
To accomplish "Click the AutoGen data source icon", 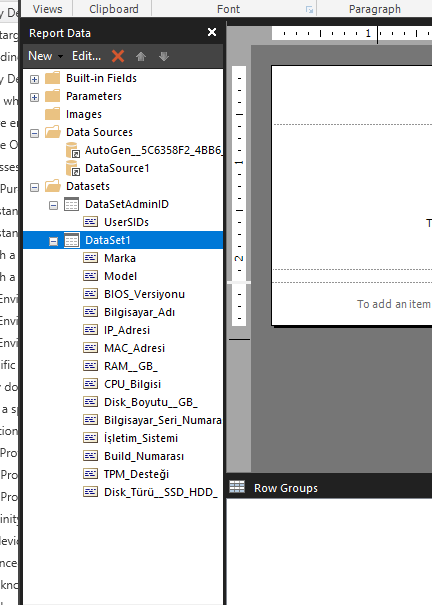I will pos(73,150).
